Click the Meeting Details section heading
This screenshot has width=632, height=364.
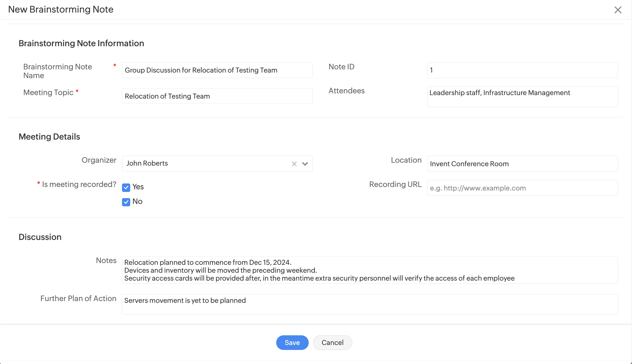pyautogui.click(x=49, y=137)
